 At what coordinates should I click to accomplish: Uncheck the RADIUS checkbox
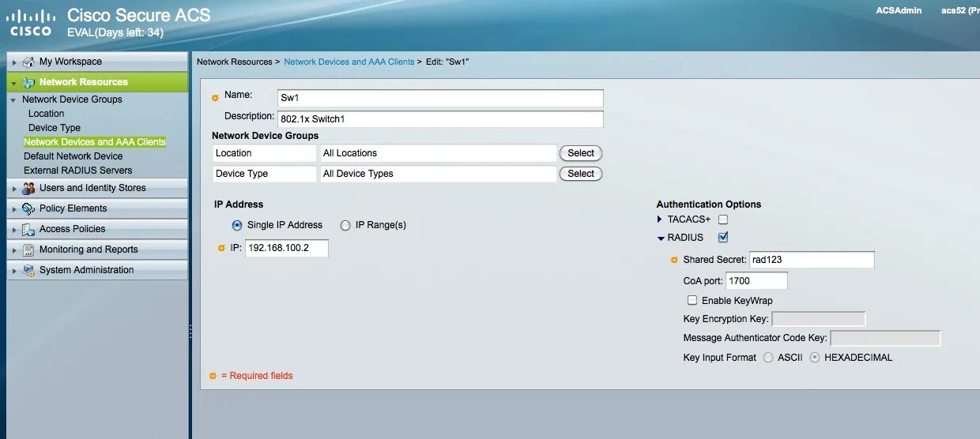pyautogui.click(x=723, y=237)
